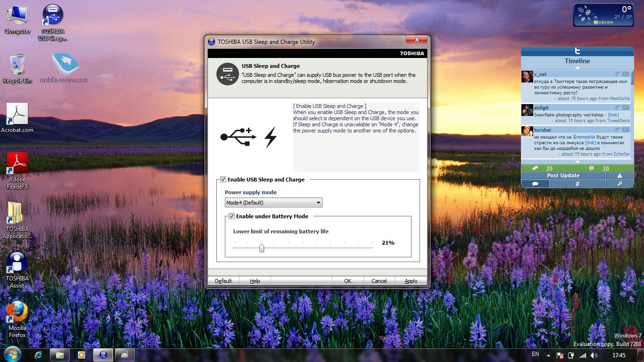Click the network signal tray icon
Image resolution: width=644 pixels, height=362 pixels.
(x=583, y=355)
